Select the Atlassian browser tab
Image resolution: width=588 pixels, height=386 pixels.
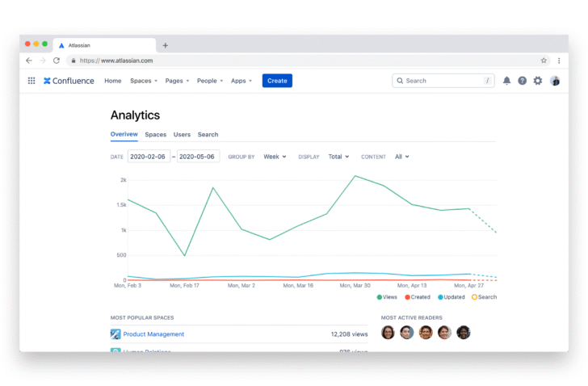(104, 45)
